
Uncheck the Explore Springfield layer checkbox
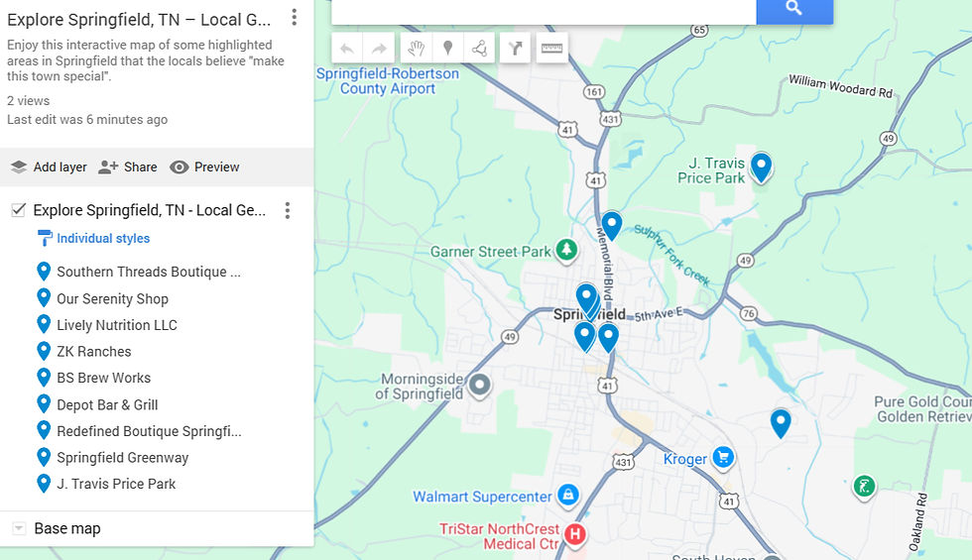pyautogui.click(x=19, y=210)
